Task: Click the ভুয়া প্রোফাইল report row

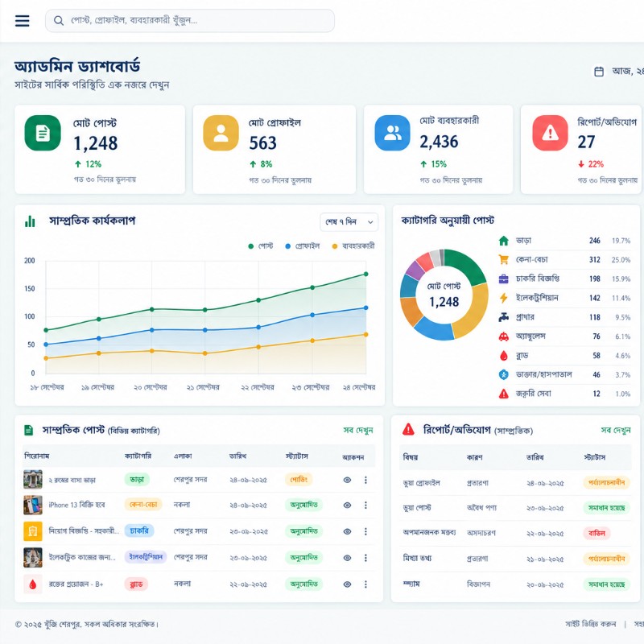Action: click(515, 482)
